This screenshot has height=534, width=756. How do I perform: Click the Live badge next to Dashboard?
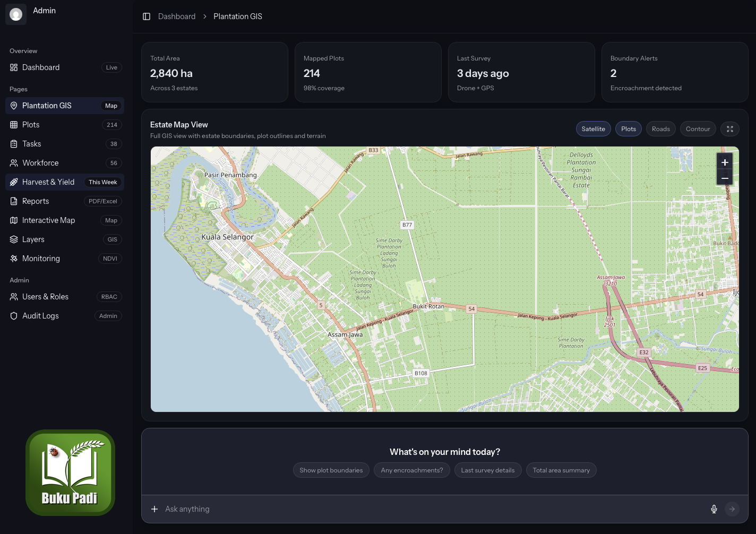point(111,67)
